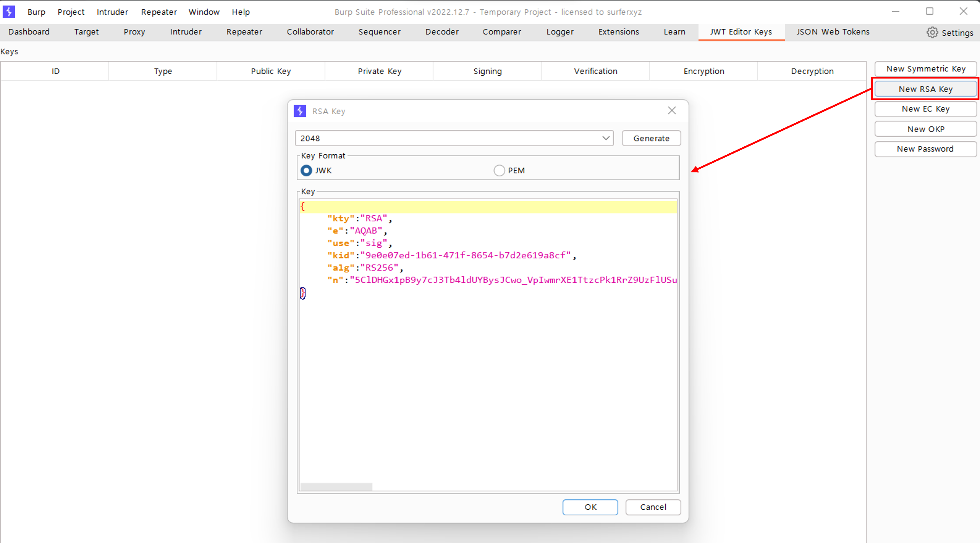Click the ID column header

55,71
